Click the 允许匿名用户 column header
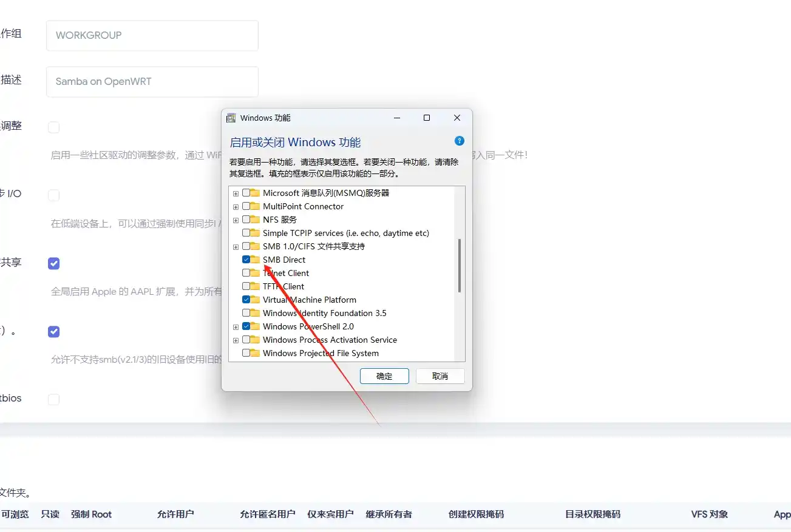The image size is (791, 532). tap(268, 514)
